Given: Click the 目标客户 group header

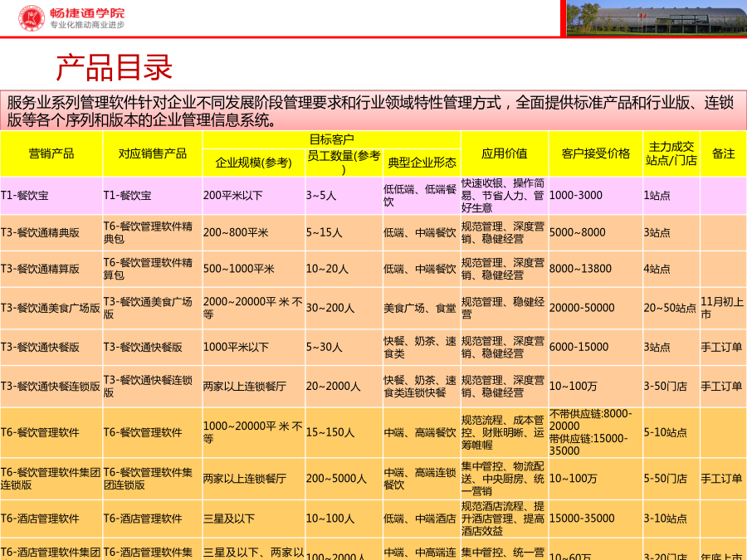Looking at the screenshot, I should coord(331,139).
